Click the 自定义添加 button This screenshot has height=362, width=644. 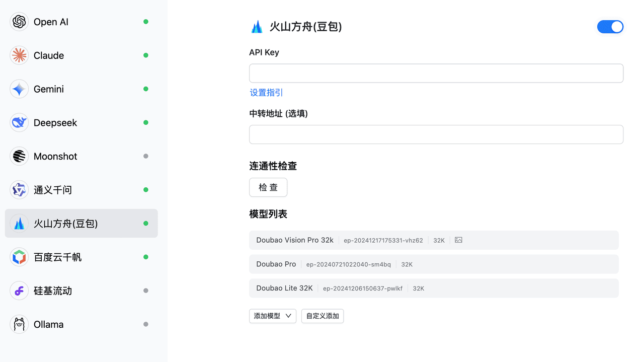tap(323, 316)
